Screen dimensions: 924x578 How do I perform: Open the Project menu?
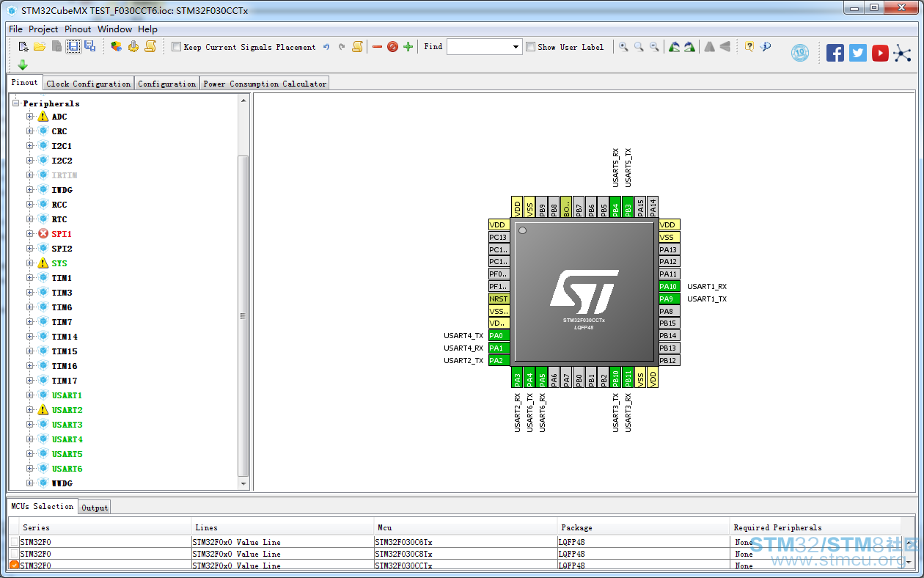[43, 29]
